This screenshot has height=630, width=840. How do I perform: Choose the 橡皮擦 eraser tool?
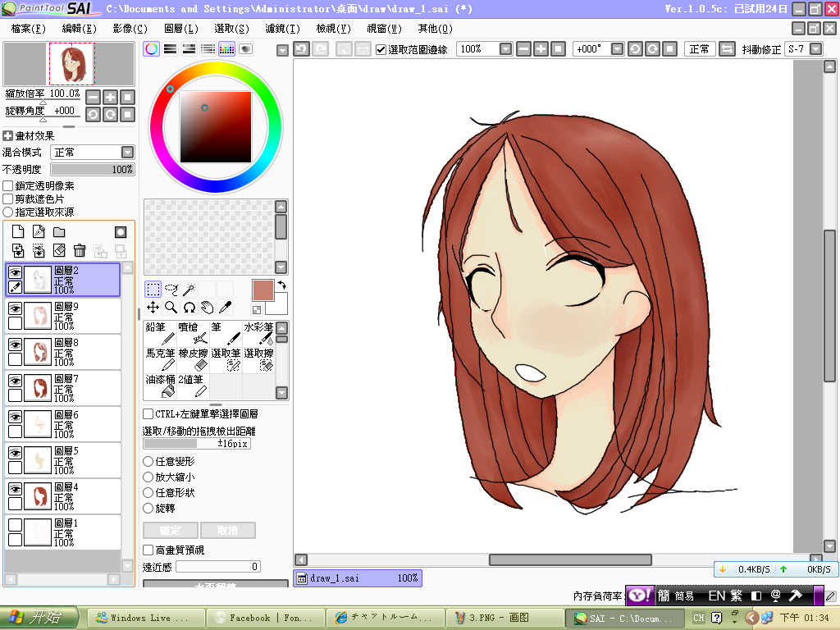(193, 359)
